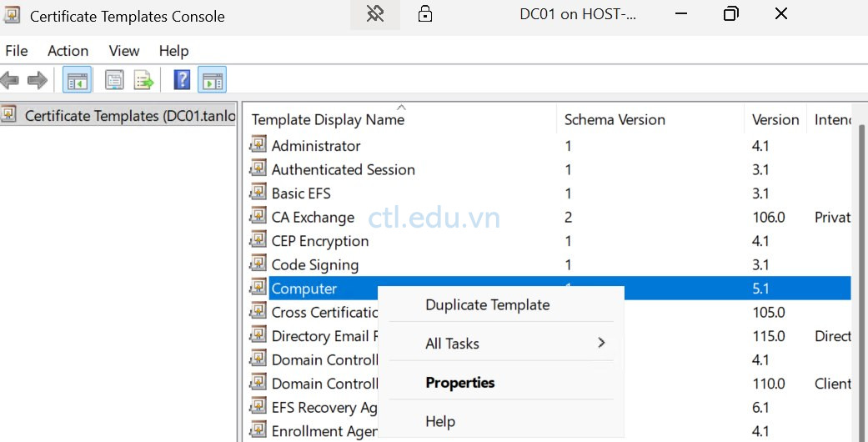The width and height of the screenshot is (868, 442).
Task: Click the CA Exchange template icon
Action: (x=258, y=216)
